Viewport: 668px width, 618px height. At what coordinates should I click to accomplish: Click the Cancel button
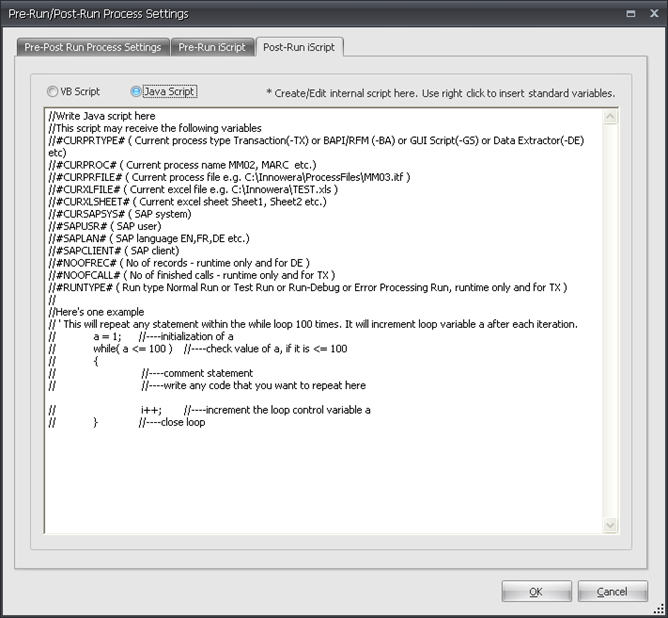pyautogui.click(x=612, y=591)
